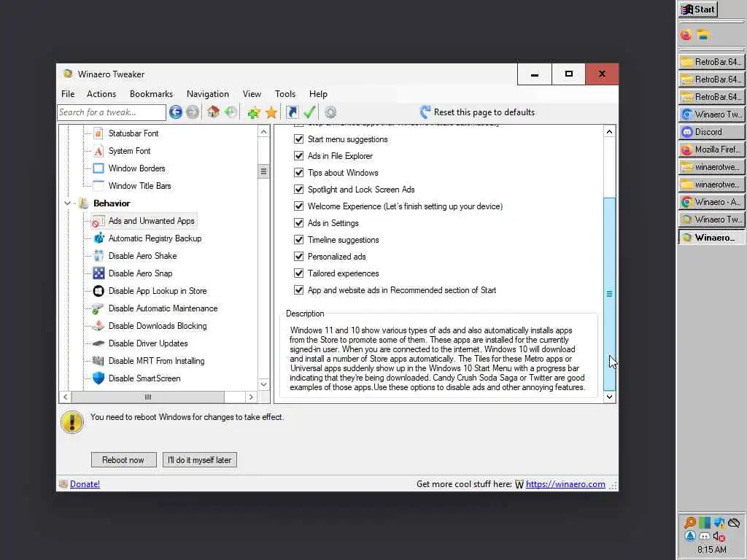
Task: Open the Navigation menu
Action: click(208, 94)
